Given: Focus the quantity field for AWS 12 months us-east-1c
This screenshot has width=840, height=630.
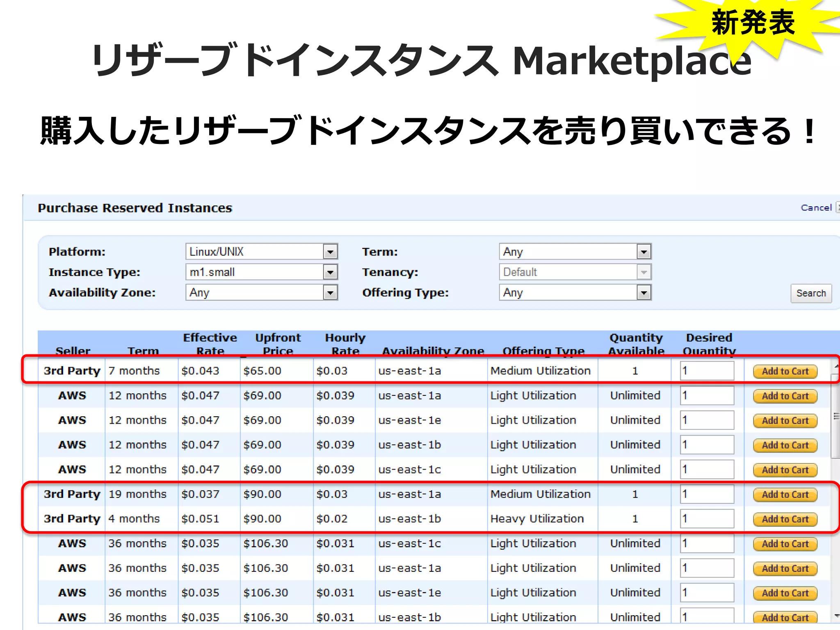Looking at the screenshot, I should 707,469.
